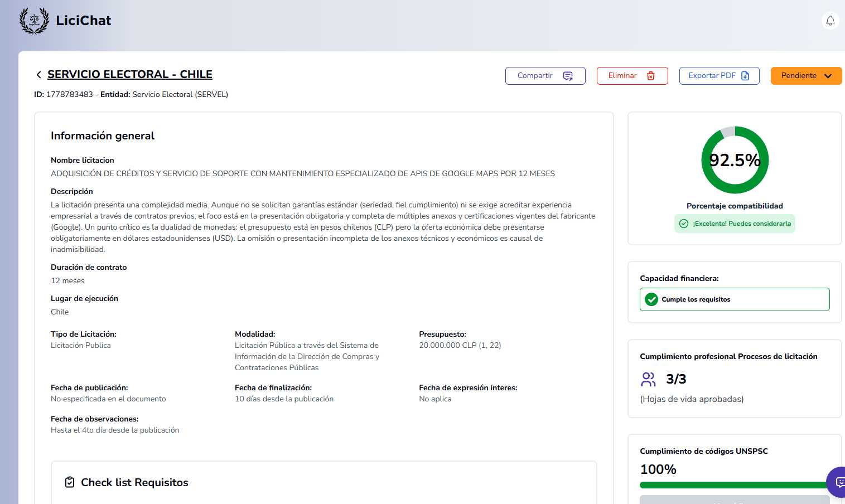The image size is (845, 504).
Task: Click the Capacidad financiera label
Action: [679, 278]
